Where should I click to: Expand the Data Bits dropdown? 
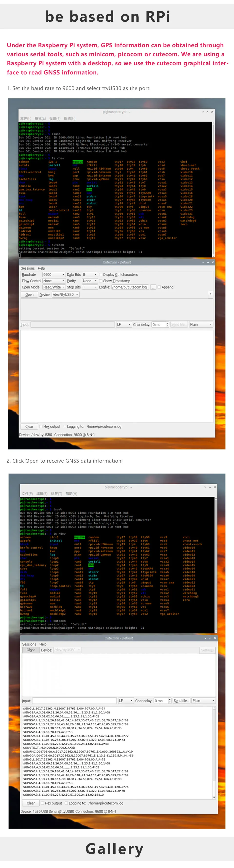pos(90,275)
